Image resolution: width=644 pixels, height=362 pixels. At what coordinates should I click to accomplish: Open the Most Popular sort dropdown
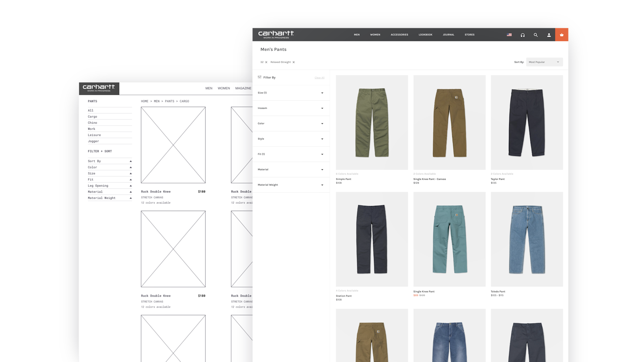coord(544,62)
